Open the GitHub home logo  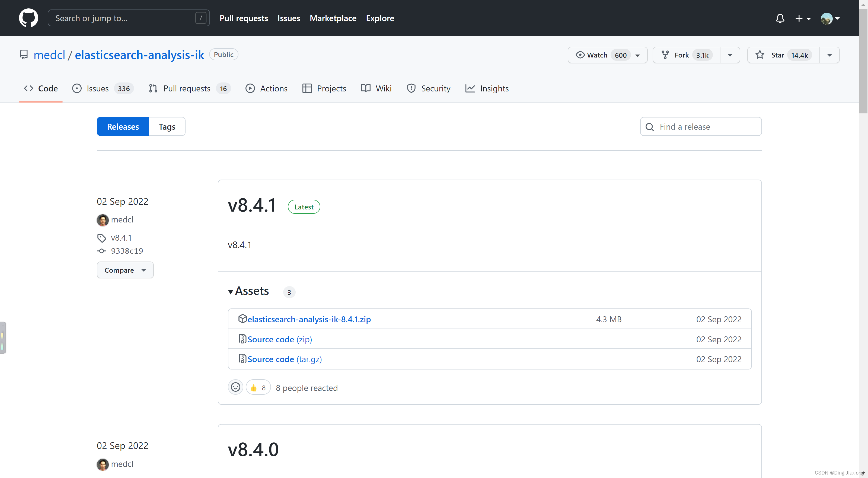[x=28, y=18]
